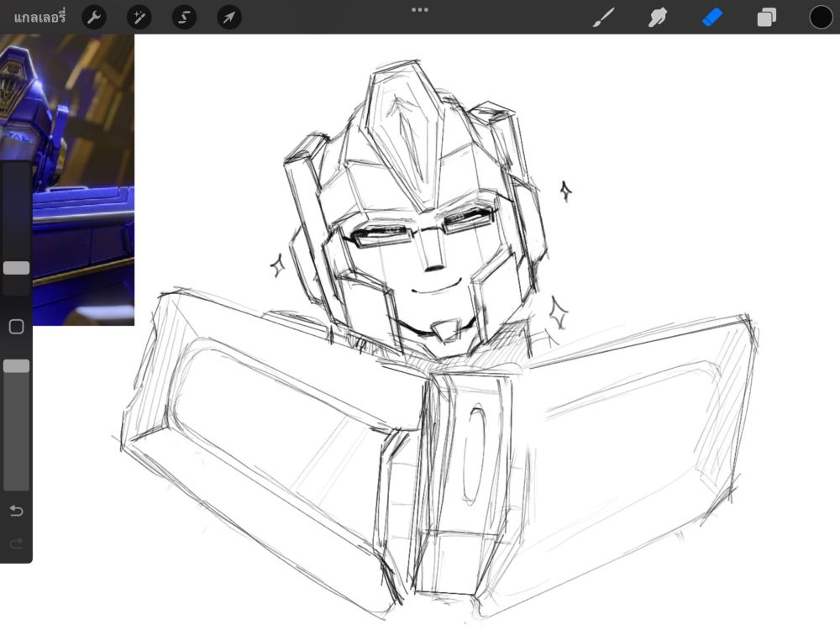Activate the Transform arrow tool
The width and height of the screenshot is (840, 630).
coord(228,17)
